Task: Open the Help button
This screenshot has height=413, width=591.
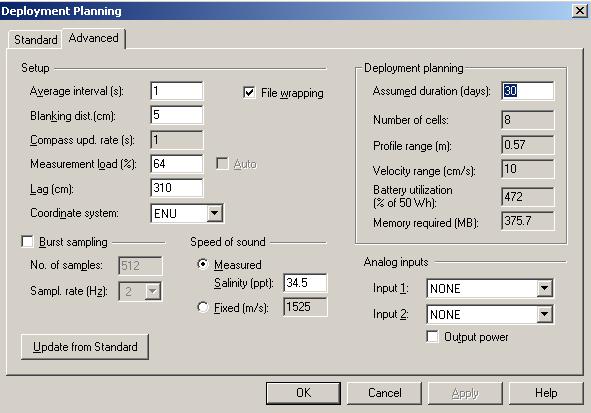Action: (x=546, y=393)
